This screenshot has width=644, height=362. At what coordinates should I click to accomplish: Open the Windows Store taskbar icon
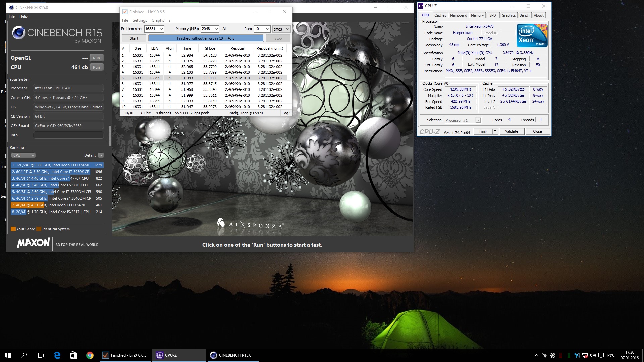tap(73, 355)
